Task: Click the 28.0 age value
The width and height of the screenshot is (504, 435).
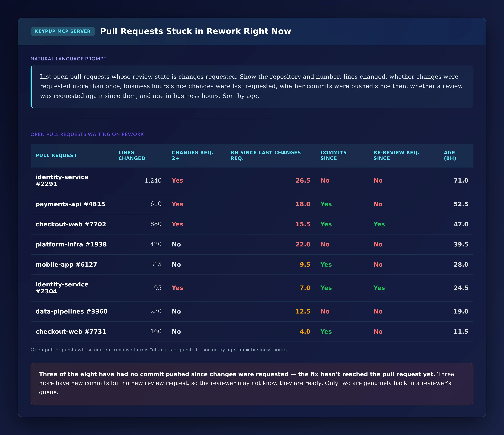Action: click(x=461, y=265)
